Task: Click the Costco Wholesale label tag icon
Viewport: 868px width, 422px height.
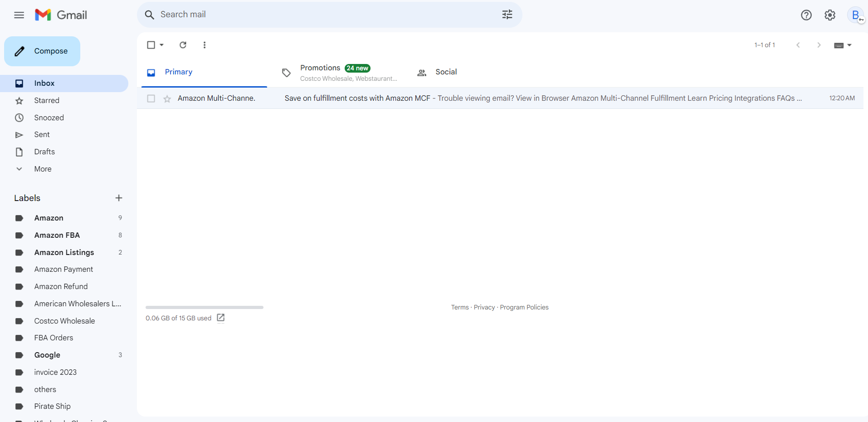Action: tap(19, 321)
